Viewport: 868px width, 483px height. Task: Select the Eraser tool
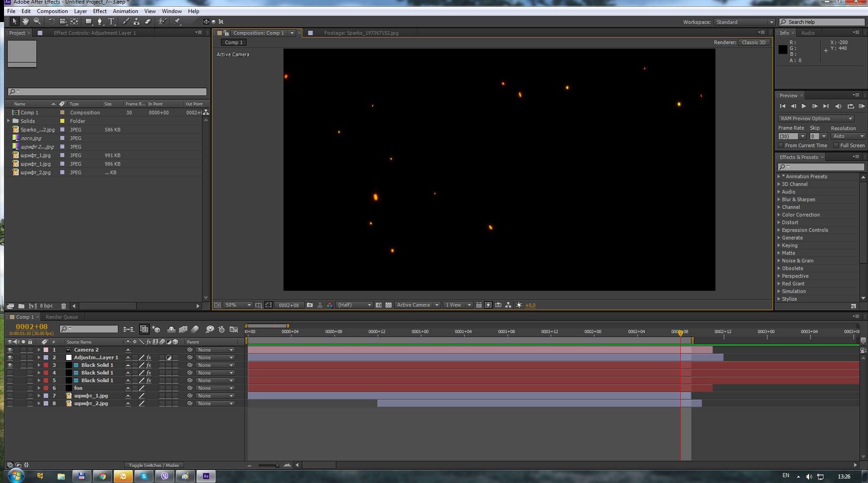pyautogui.click(x=148, y=21)
